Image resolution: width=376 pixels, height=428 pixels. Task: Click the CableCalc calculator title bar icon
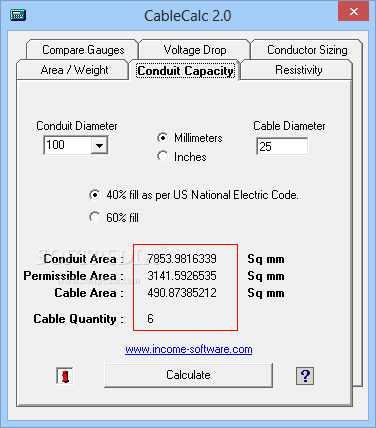point(18,15)
